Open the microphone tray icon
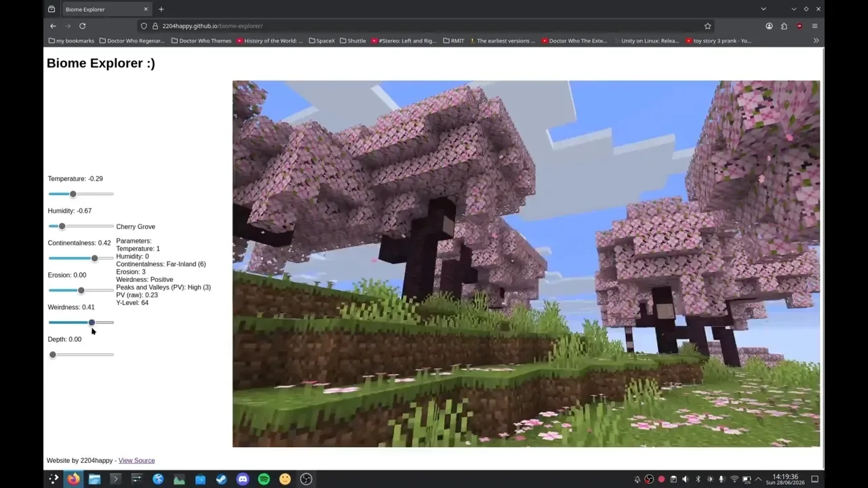Image resolution: width=868 pixels, height=488 pixels. coord(722,479)
